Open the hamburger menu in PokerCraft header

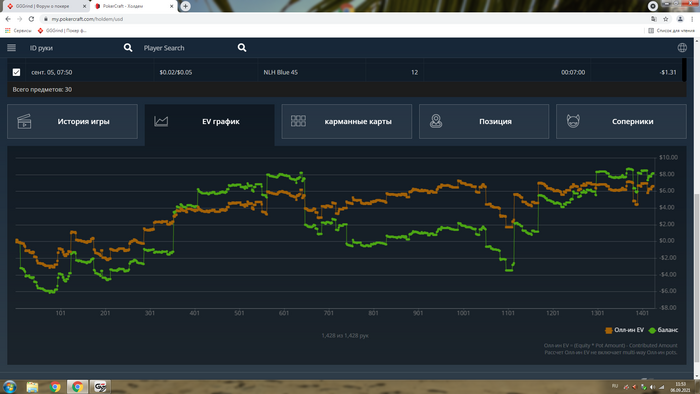(x=11, y=48)
